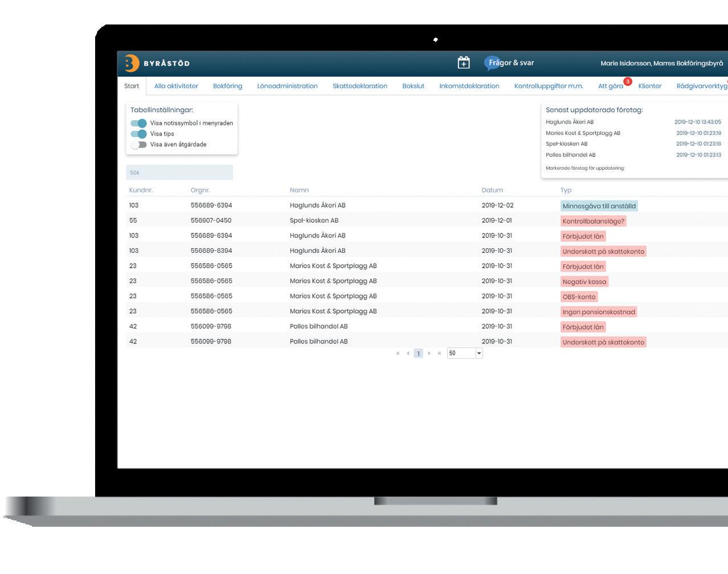
Task: Enable Visa även åtgärdade switch
Action: coord(138,145)
